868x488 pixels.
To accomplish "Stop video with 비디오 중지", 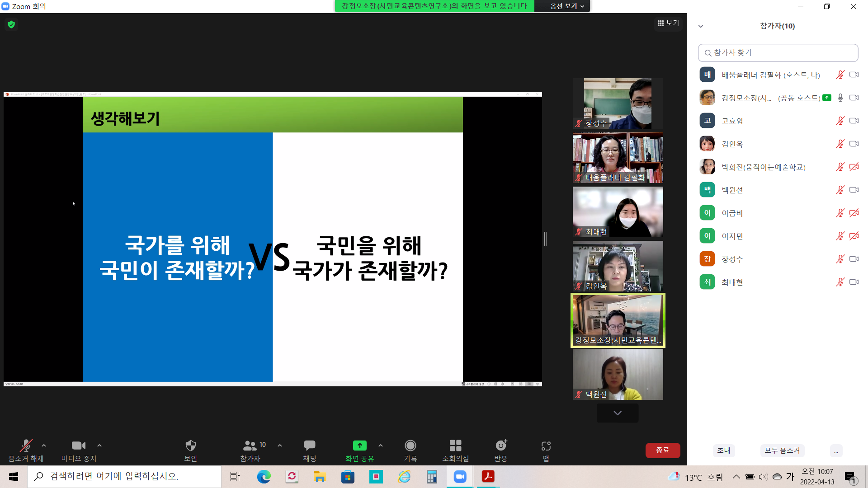I will coord(79,446).
